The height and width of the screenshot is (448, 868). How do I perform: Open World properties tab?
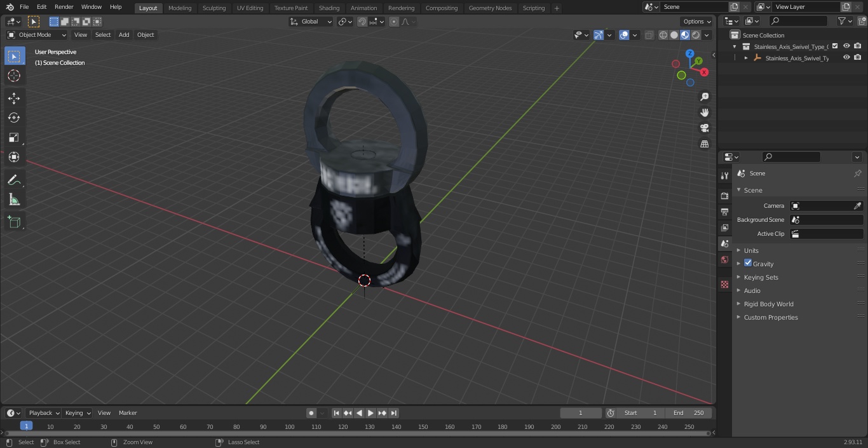[x=724, y=259]
